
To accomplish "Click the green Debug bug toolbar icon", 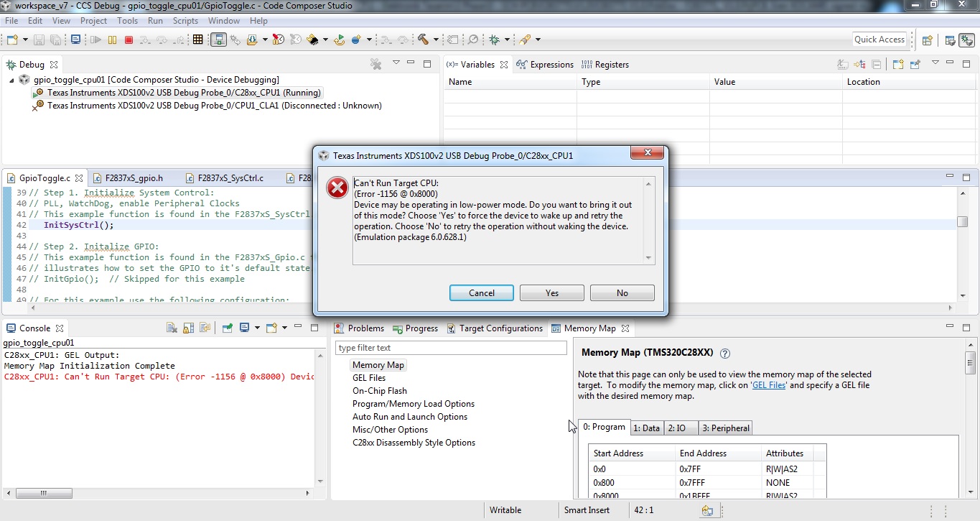I will click(494, 40).
